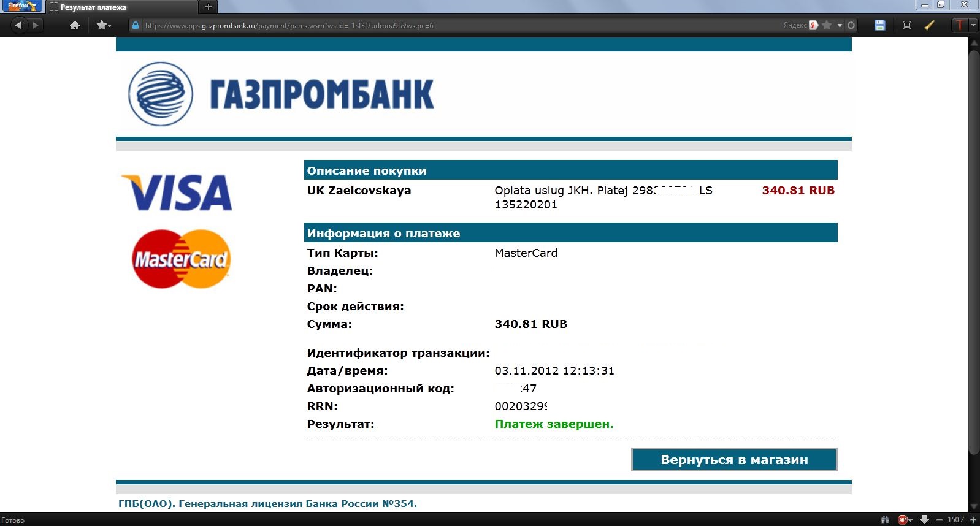Open a new tab with plus button
The width and height of the screenshot is (980, 526).
209,7
